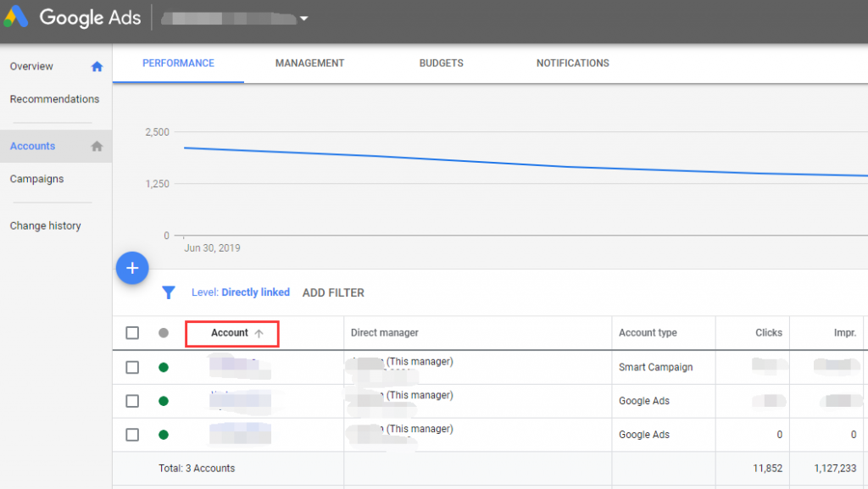Sort by the Account type column
Image resolution: width=868 pixels, height=489 pixels.
tap(648, 332)
